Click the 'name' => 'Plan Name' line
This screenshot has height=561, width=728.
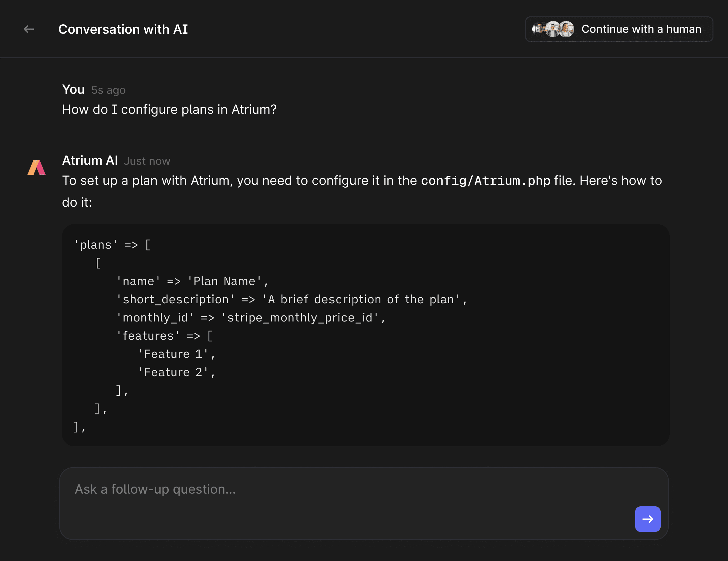[x=192, y=281]
